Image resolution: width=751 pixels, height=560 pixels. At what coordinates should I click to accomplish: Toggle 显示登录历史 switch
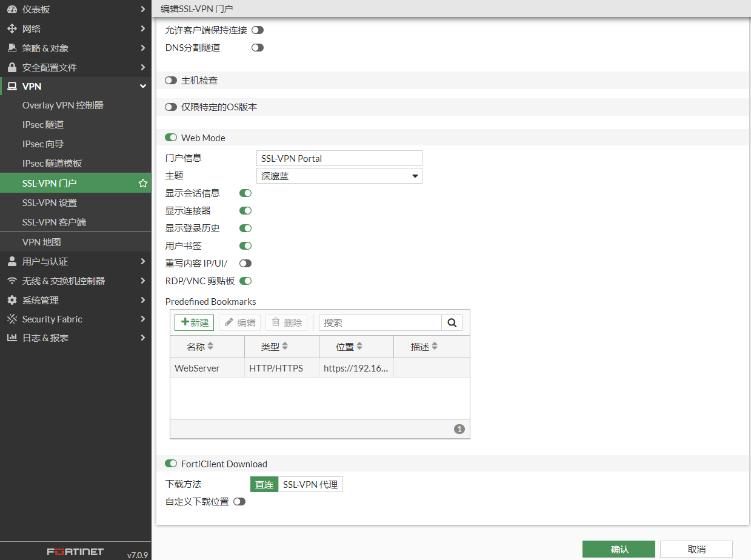(245, 228)
